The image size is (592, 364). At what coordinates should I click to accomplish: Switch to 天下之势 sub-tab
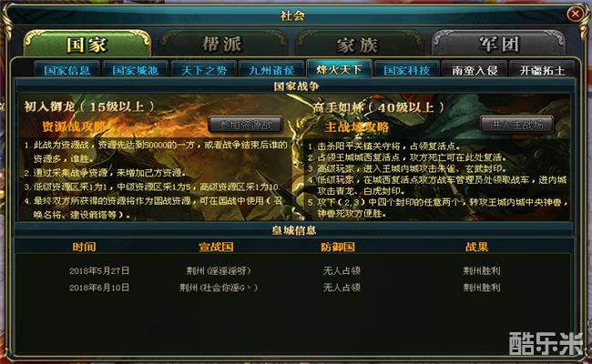coord(204,70)
